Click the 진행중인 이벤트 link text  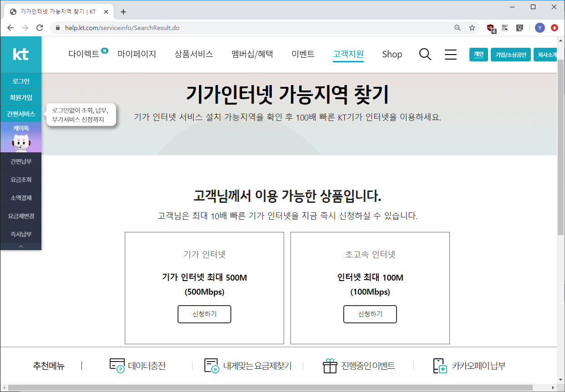pyautogui.click(x=368, y=366)
